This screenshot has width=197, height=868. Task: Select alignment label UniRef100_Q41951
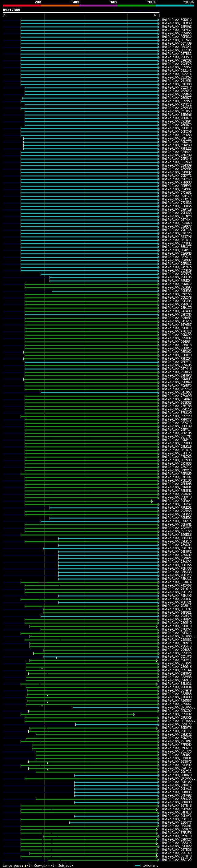coord(177,81)
